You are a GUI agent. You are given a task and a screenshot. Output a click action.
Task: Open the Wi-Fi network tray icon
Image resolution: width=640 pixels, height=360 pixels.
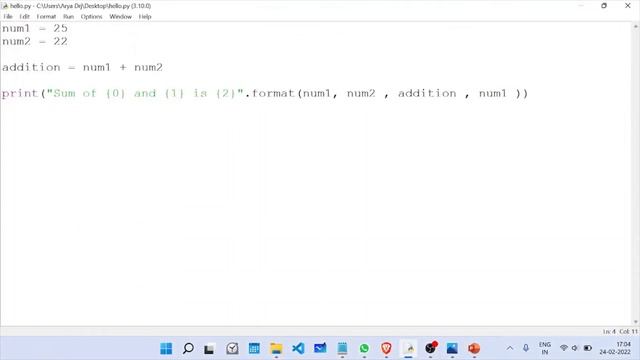tap(564, 348)
